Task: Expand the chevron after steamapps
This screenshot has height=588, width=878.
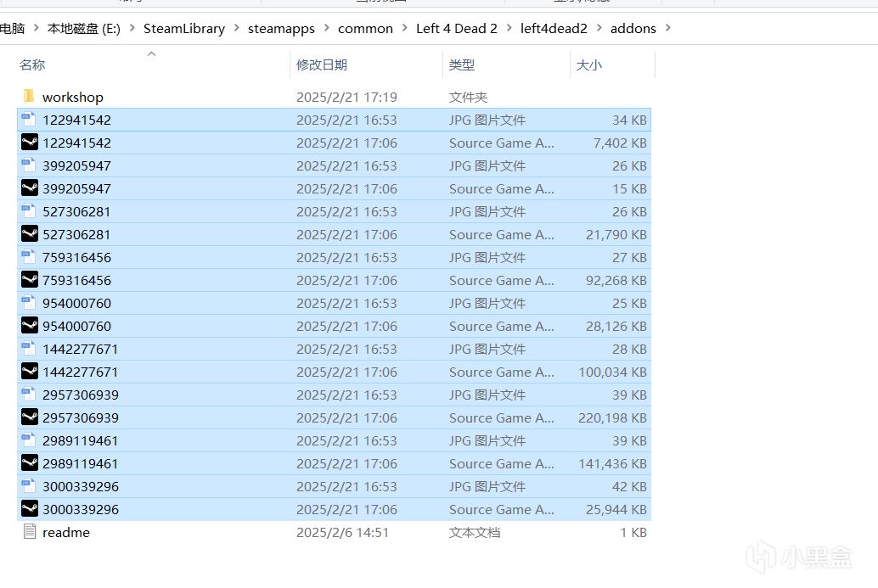Action: [x=326, y=28]
